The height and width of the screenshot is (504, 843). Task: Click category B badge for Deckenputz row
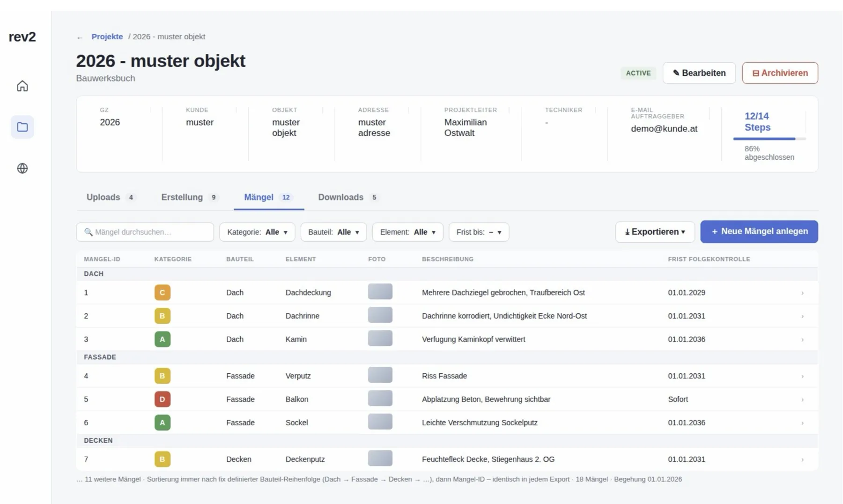pyautogui.click(x=163, y=460)
